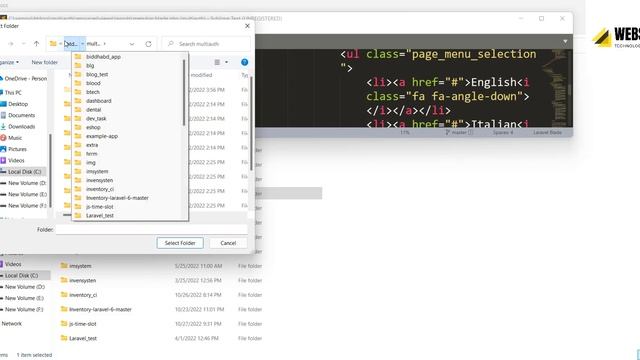Click the Folder name input field
Image resolution: width=640 pixels, height=360 pixels.
click(151, 229)
